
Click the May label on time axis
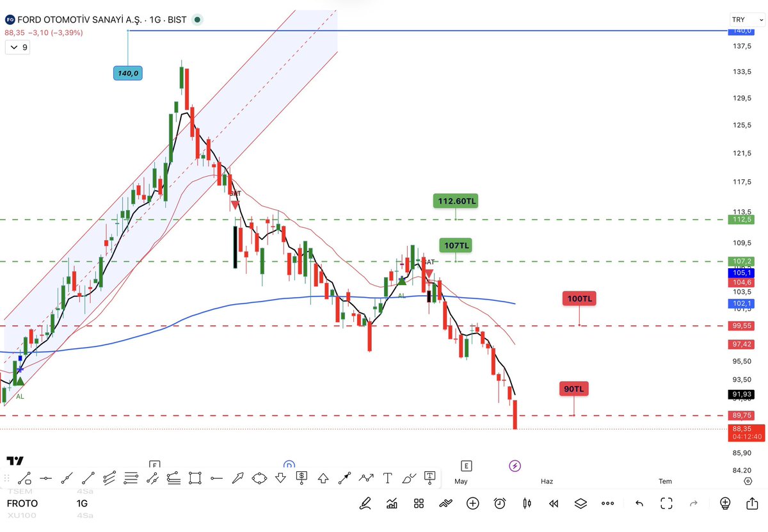(461, 481)
